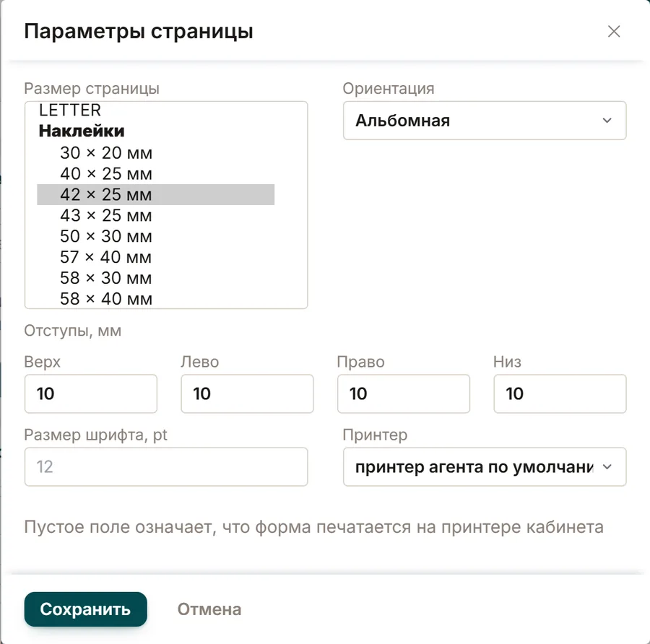Close the Параметры страницы dialog

click(x=613, y=31)
